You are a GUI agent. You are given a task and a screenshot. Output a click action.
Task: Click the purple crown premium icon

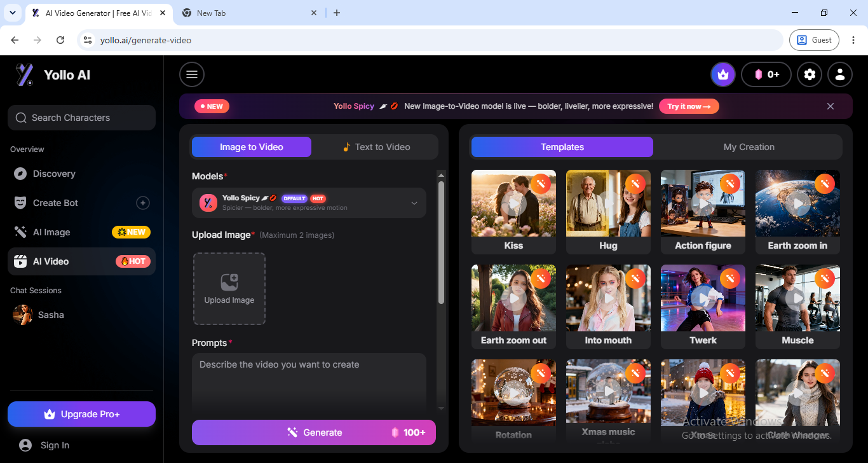[723, 74]
